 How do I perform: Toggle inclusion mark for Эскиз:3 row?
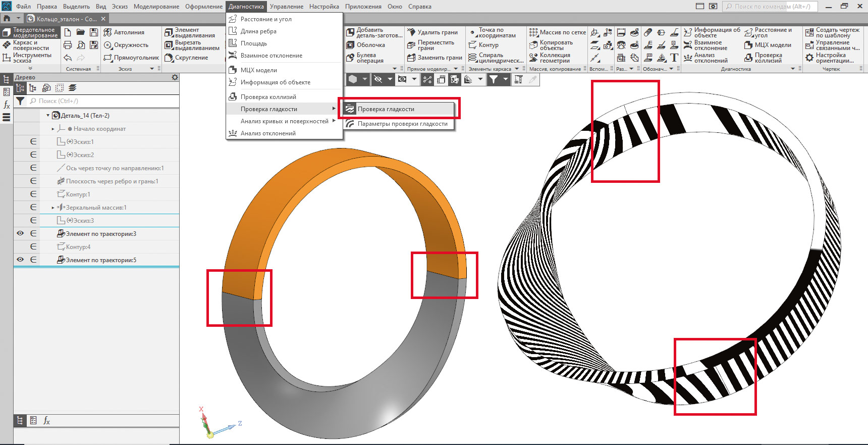coord(33,220)
